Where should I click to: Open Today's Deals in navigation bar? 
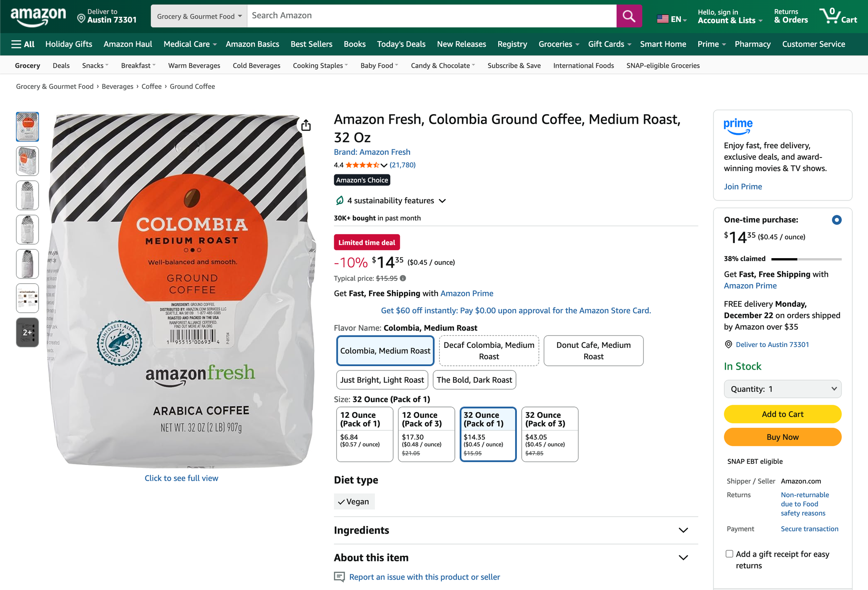point(401,44)
